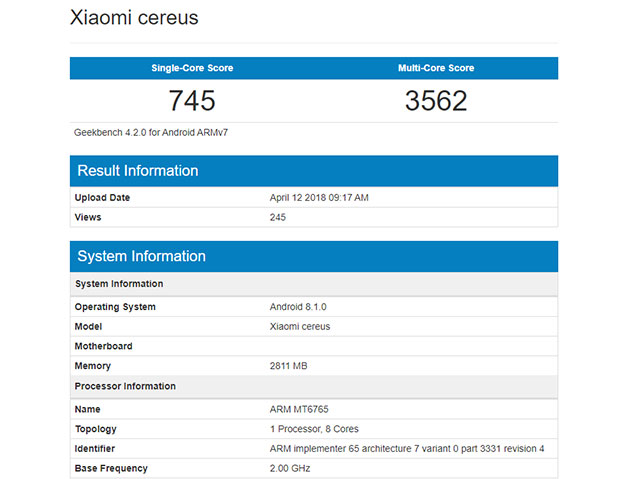The height and width of the screenshot is (479, 620).
Task: Select the 'Topology' row label
Action: (x=96, y=429)
